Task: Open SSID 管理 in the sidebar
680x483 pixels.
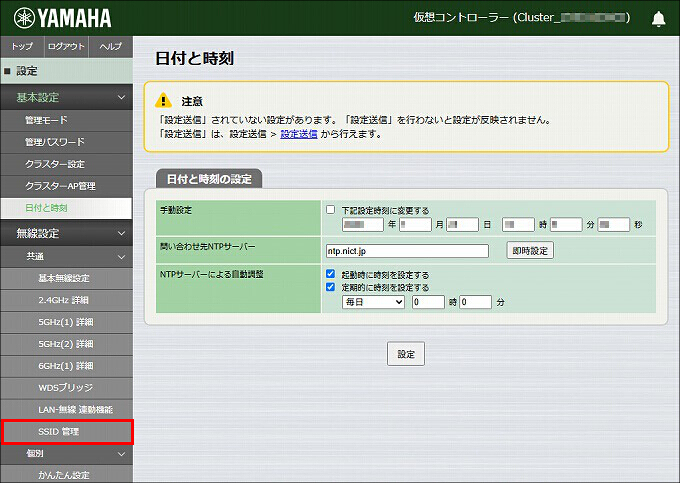Action: (x=67, y=432)
